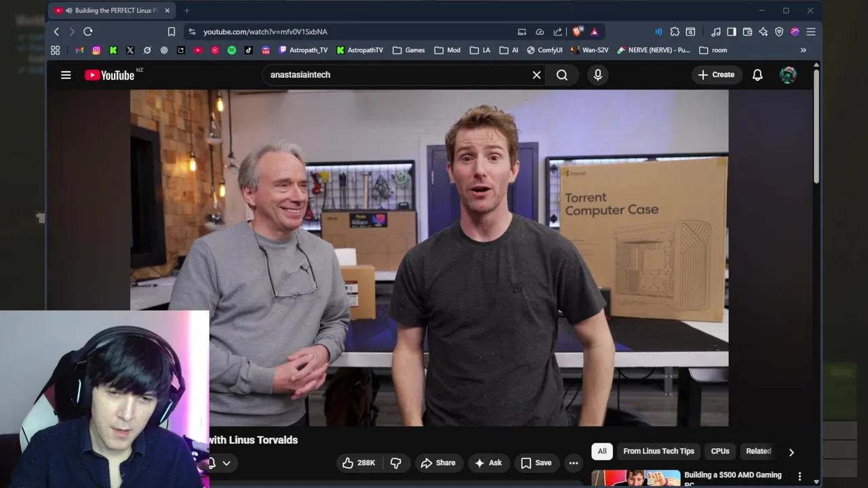Open TikTok bookmark
This screenshot has width=868, height=488.
[249, 50]
